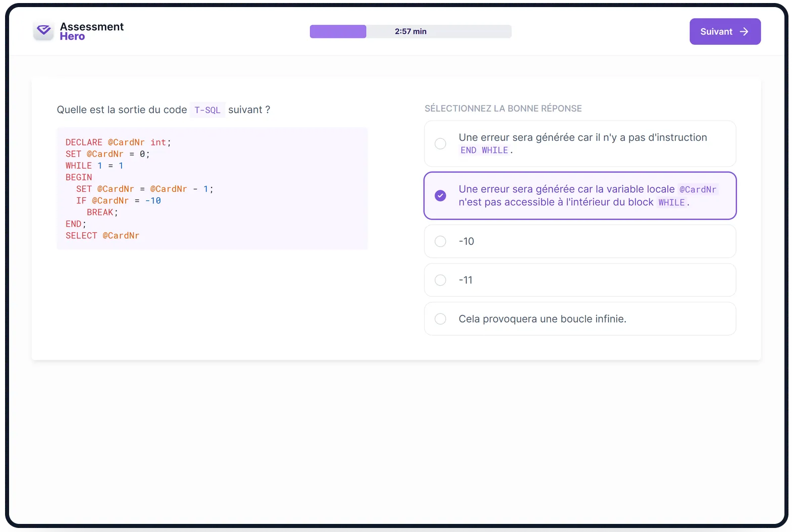The image size is (792, 532).
Task: Choose the "-10" answer radio button
Action: click(x=440, y=241)
